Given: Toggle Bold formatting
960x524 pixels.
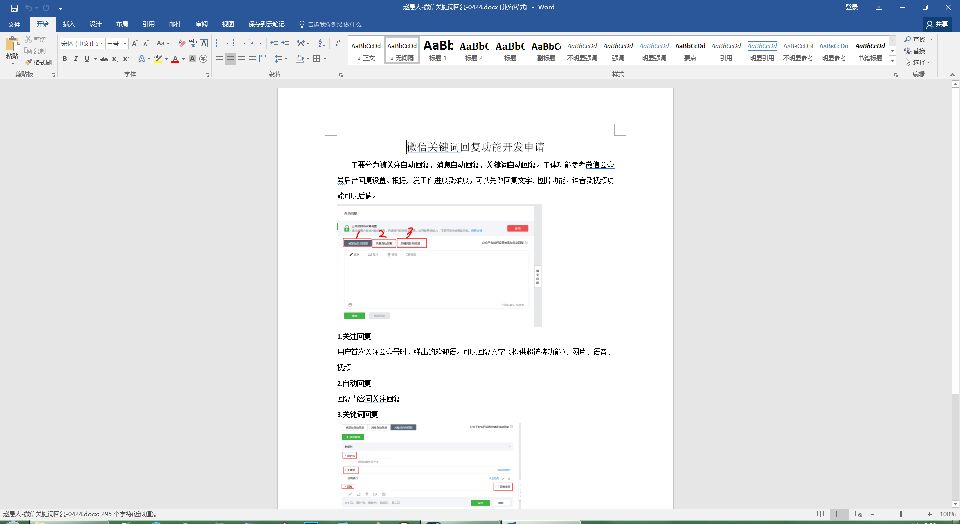Looking at the screenshot, I should (x=64, y=59).
